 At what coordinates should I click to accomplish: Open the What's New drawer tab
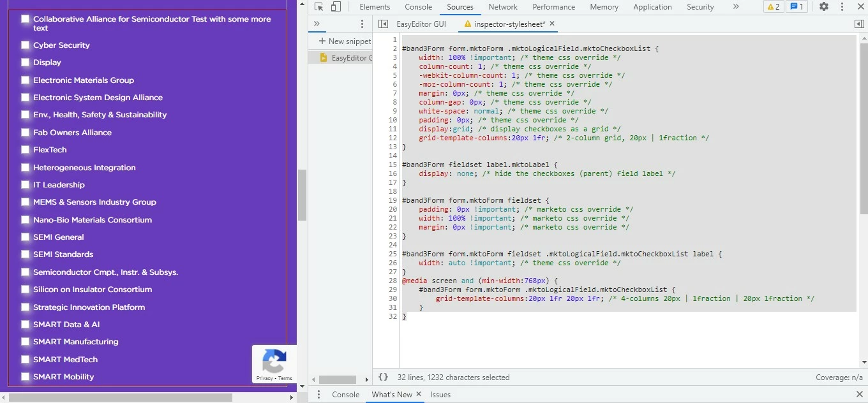coord(392,395)
